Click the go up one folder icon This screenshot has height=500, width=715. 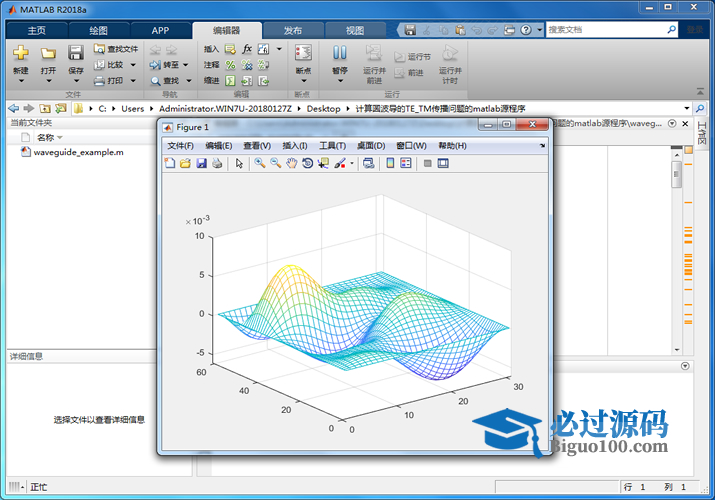45,108
